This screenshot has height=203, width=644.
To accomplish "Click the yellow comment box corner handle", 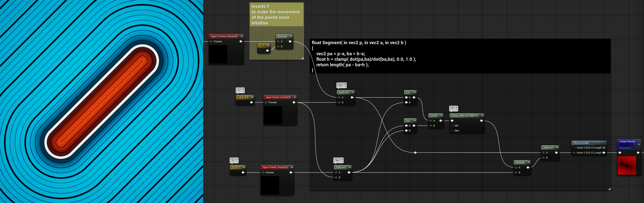I will tap(302, 58).
